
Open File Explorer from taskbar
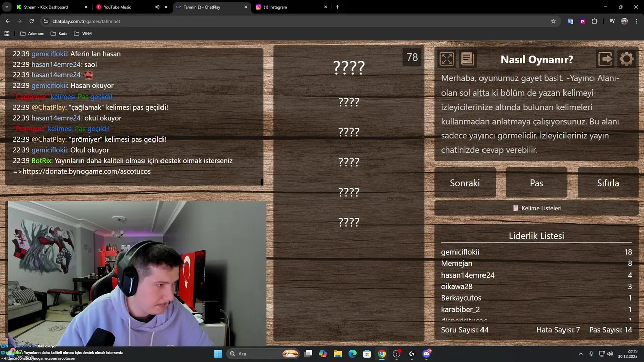[338, 354]
